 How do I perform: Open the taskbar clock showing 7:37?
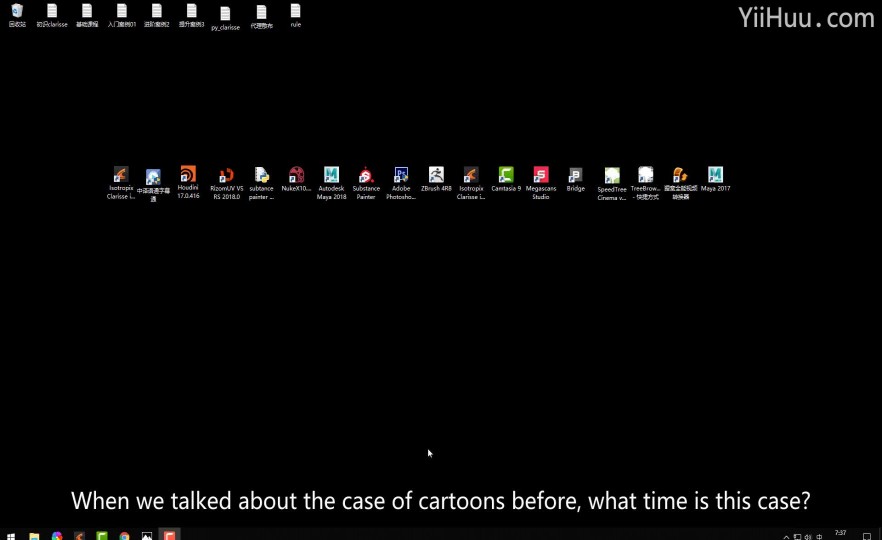(x=840, y=533)
